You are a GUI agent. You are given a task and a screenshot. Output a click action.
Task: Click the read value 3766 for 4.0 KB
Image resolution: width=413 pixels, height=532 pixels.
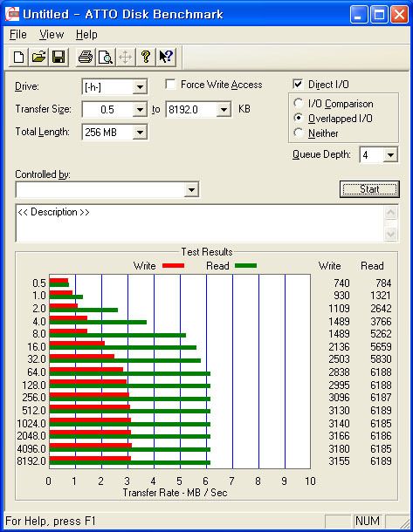pos(381,321)
